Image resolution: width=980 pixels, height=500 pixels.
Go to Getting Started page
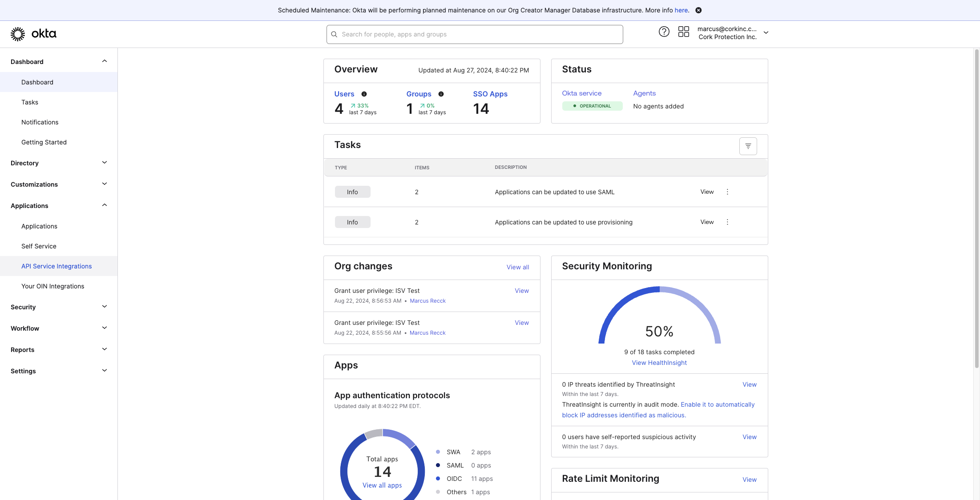click(59, 142)
